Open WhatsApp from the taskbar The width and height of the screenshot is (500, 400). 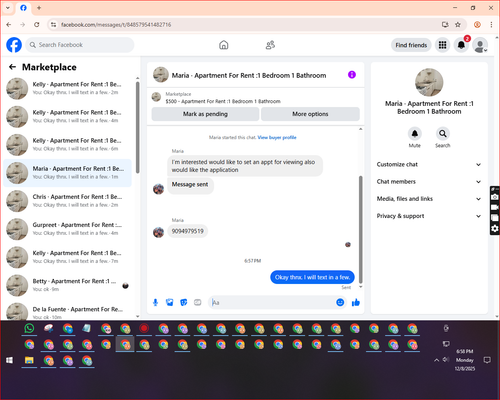29,329
